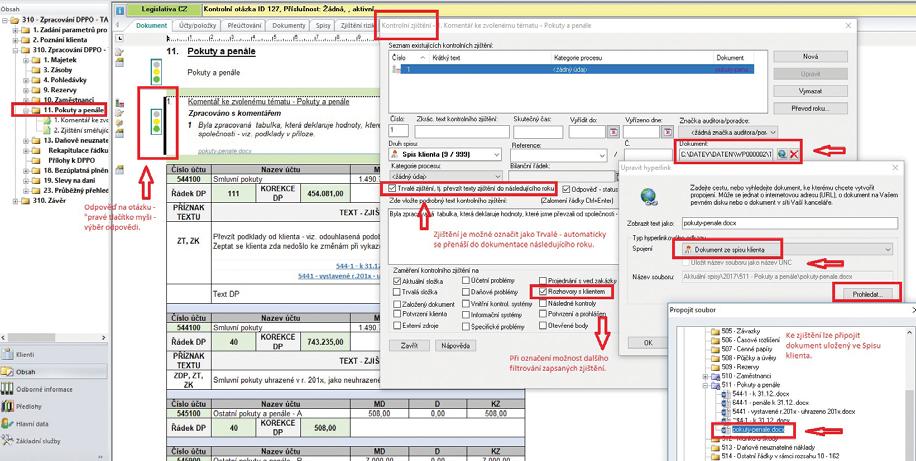This screenshot has height=461, width=916.
Task: Click traffic light icon under Pokuty a penále heading
Action: pyautogui.click(x=157, y=70)
